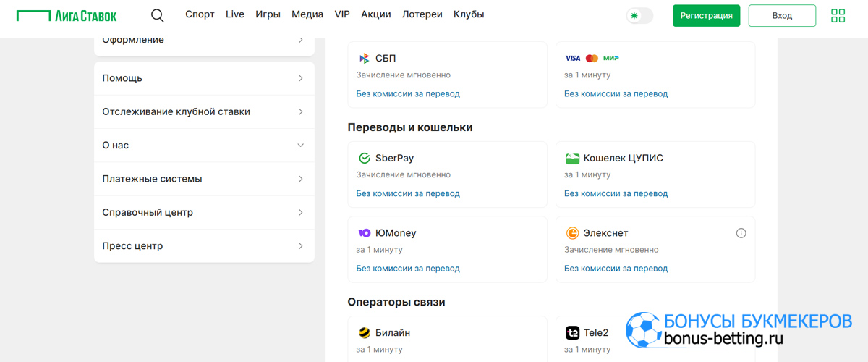Click the Элекснет title text
The image size is (868, 362).
(x=606, y=233)
